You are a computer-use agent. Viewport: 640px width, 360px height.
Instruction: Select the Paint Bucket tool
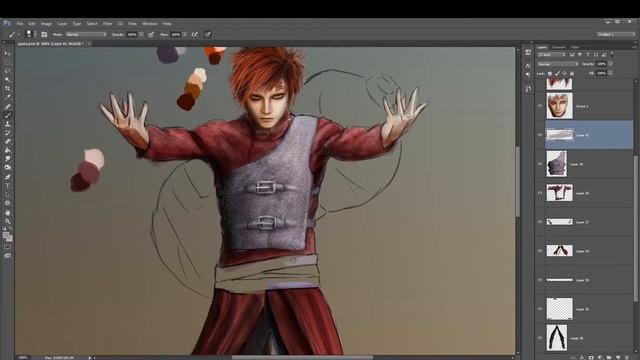pos(7,150)
